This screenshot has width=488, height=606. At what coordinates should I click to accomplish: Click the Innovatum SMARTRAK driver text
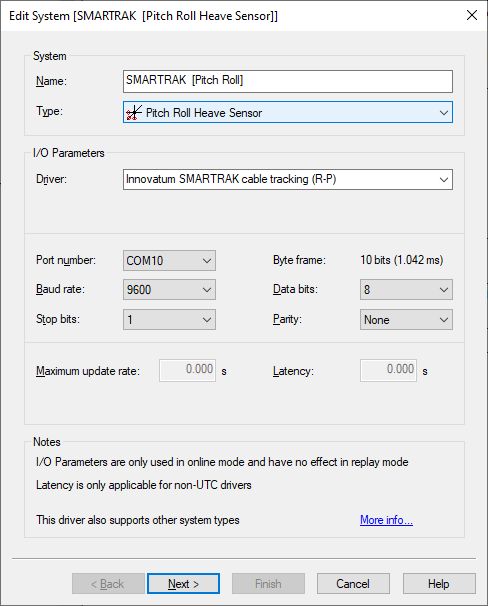[x=231, y=179]
